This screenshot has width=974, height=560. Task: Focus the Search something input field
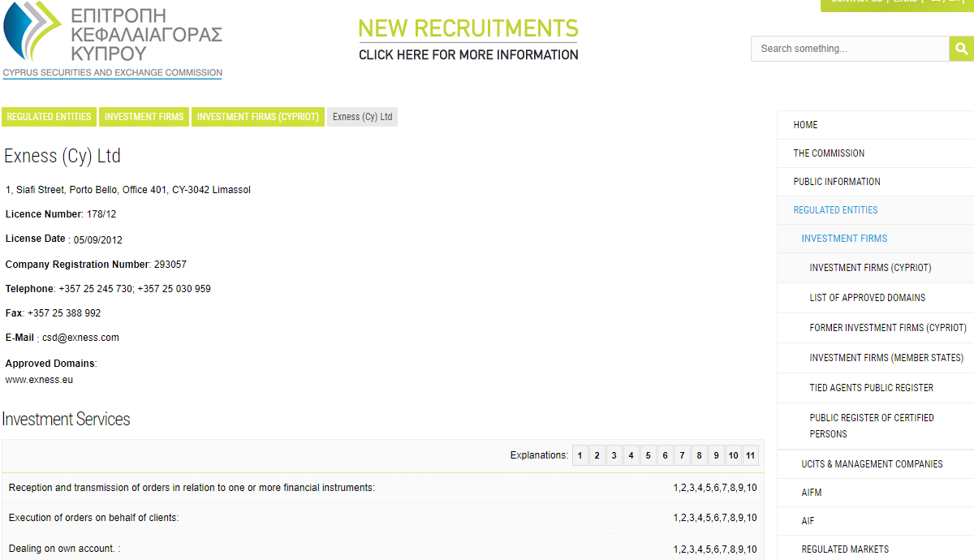pos(850,49)
